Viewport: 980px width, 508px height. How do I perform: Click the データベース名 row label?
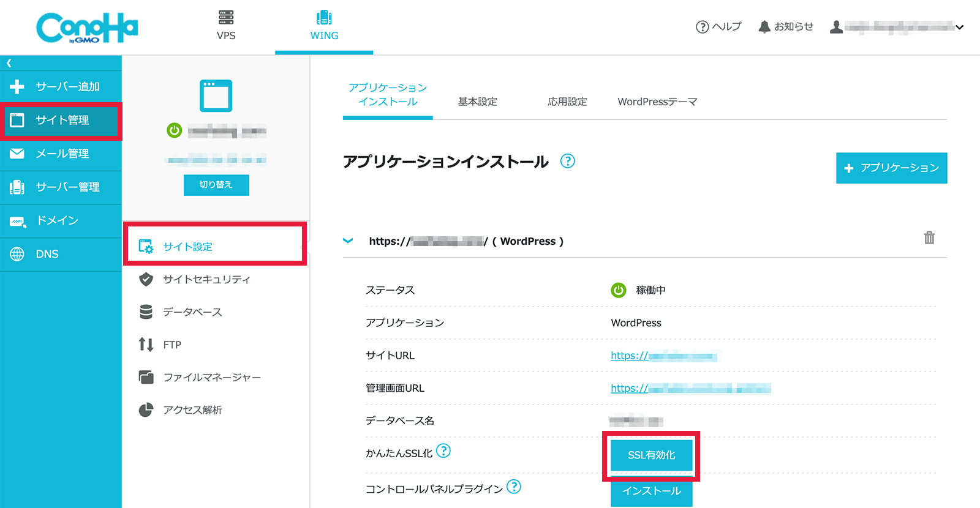pyautogui.click(x=400, y=420)
